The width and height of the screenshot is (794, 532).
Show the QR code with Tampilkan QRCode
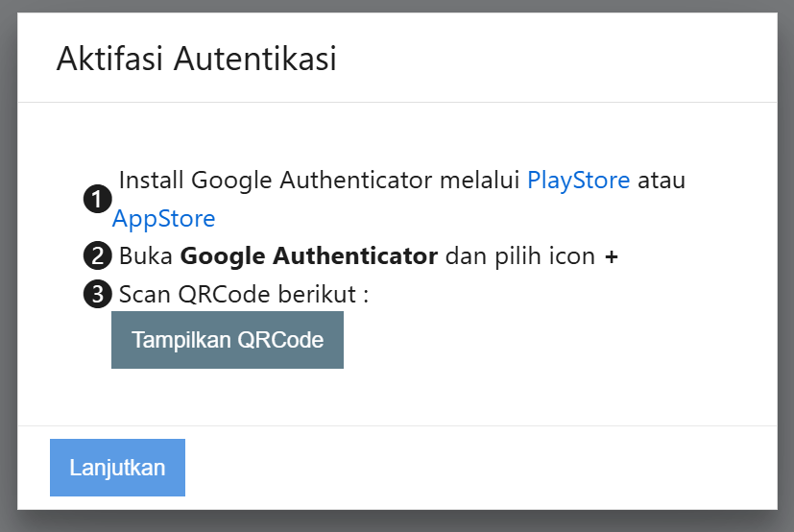[228, 340]
